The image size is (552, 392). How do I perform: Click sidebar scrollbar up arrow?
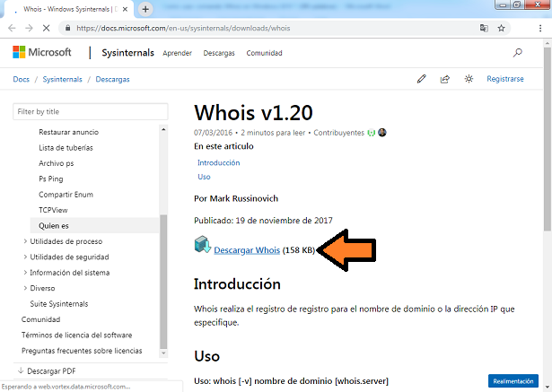pyautogui.click(x=163, y=129)
